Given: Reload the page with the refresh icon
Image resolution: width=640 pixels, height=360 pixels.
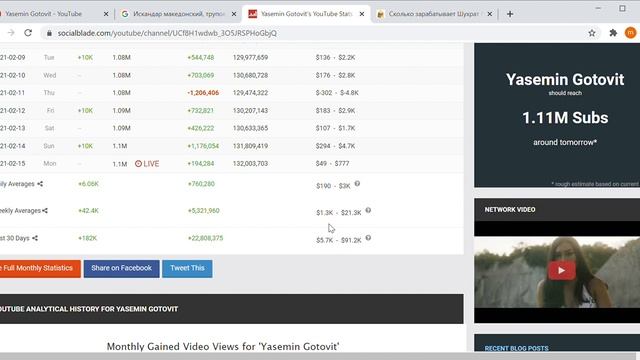Looking at the screenshot, I should 28,33.
